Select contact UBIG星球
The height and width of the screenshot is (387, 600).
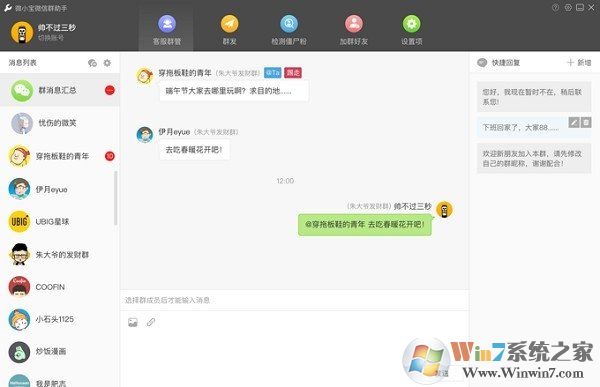[x=60, y=222]
